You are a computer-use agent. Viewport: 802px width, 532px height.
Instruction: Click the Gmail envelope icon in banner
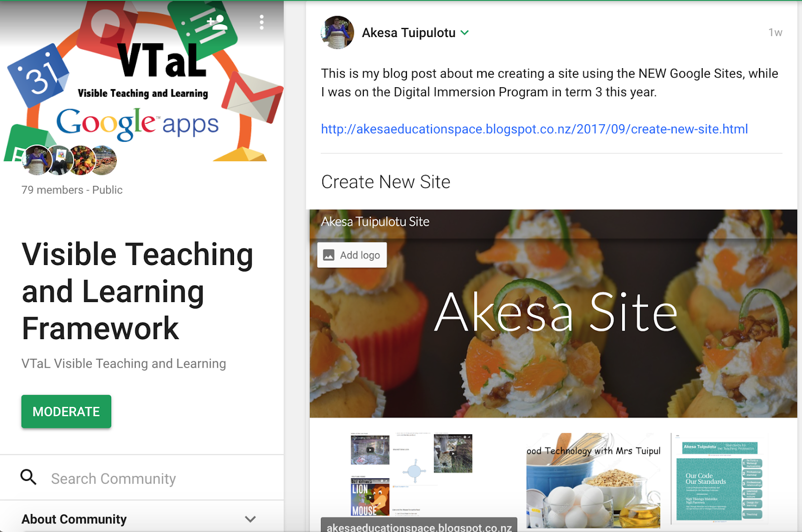[253, 98]
